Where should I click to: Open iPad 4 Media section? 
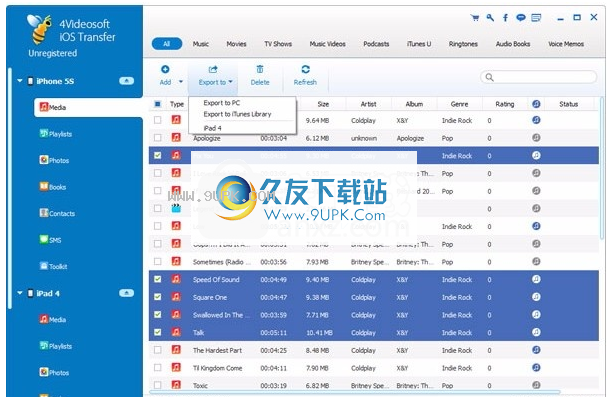(53, 319)
